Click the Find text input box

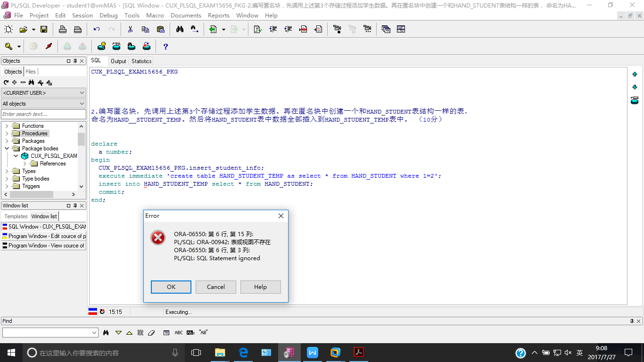50,332
